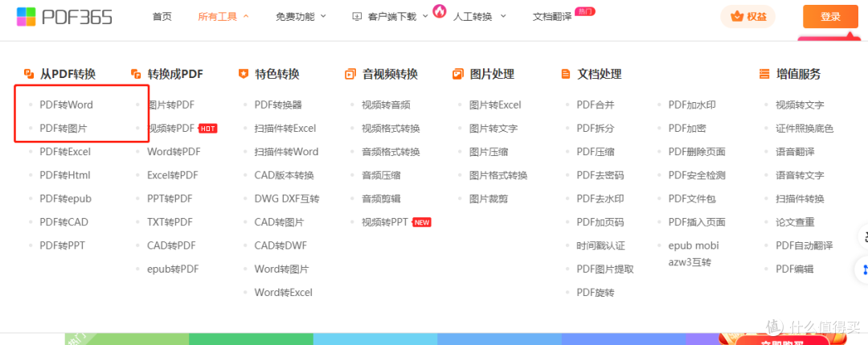Click the NEW badge next to 视频转PPT
The image size is (868, 345).
pyautogui.click(x=422, y=222)
